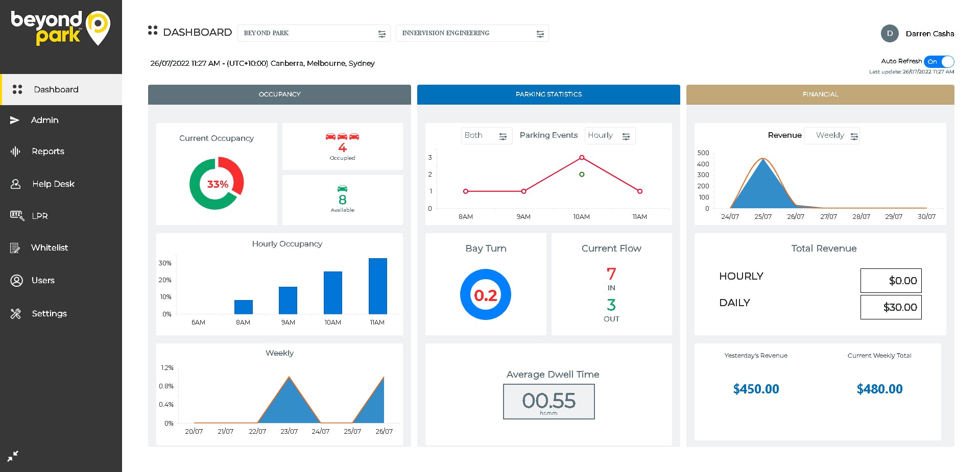
Task: Select the Parking Statistics panel header
Action: [548, 94]
